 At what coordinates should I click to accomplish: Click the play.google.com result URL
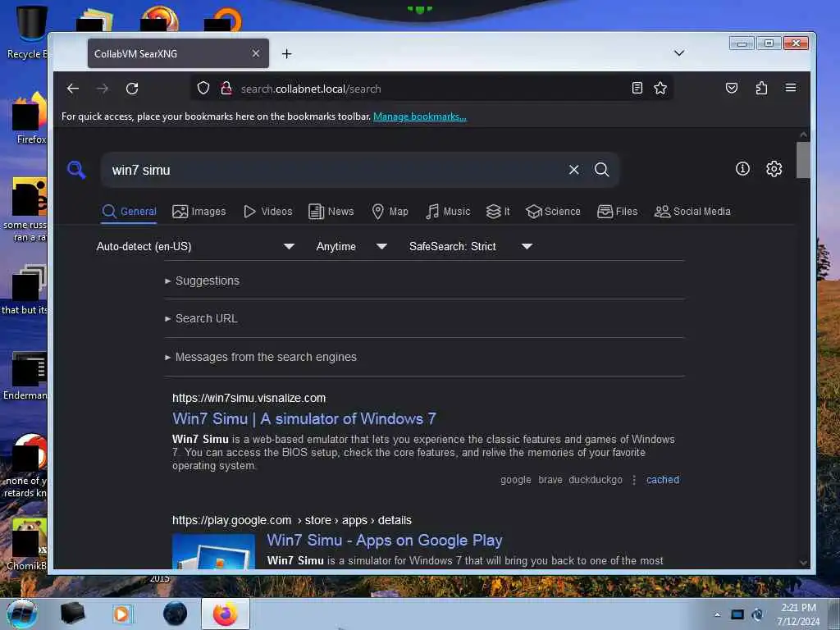[x=291, y=520]
